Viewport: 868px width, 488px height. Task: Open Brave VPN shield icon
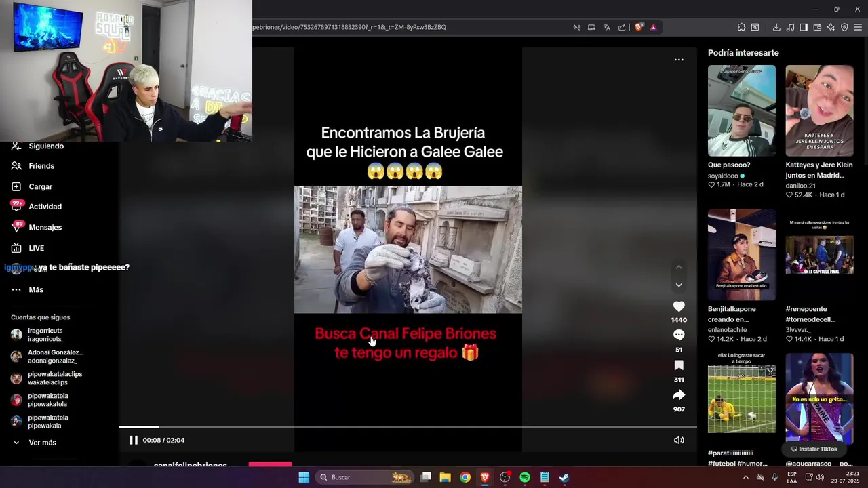coord(844,27)
